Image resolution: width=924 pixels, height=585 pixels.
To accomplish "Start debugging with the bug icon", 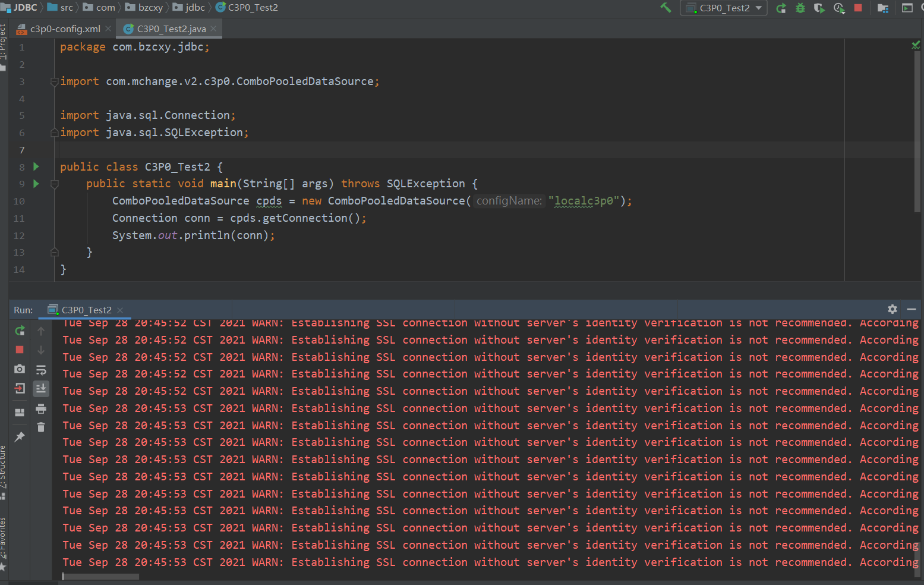I will click(800, 8).
